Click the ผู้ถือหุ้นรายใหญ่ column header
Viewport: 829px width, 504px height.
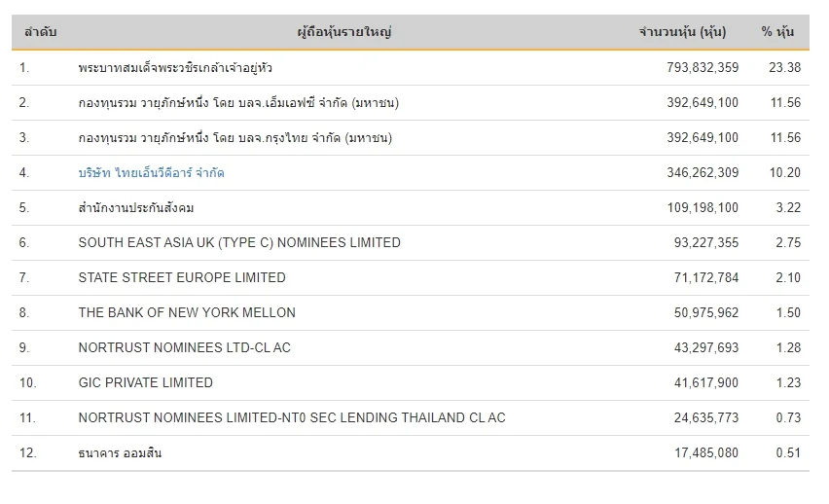click(344, 32)
